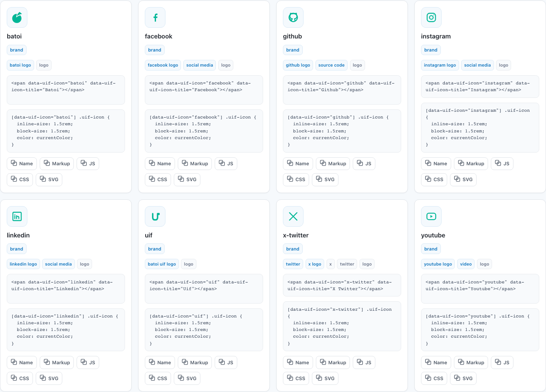Click the facebook logo icon

point(155,17)
